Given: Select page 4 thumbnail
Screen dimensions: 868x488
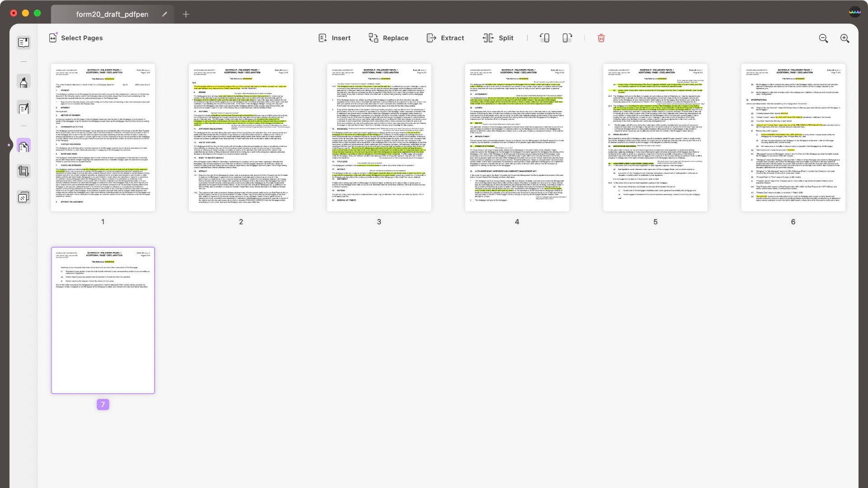Looking at the screenshot, I should coord(517,138).
